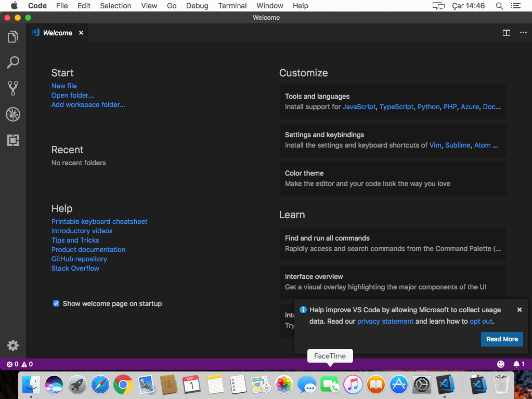Open notifications via the bell icon
The width and height of the screenshot is (532, 399).
tap(517, 364)
